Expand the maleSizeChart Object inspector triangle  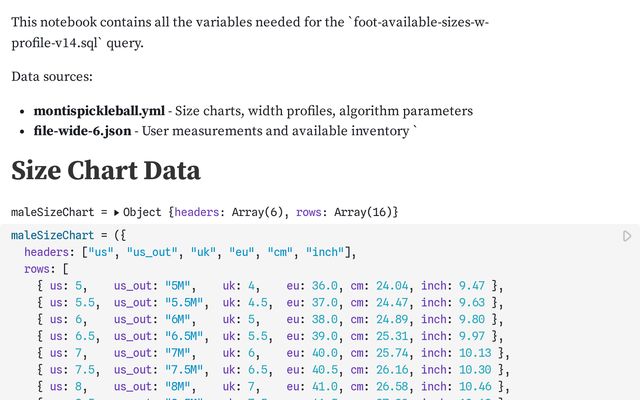pos(117,212)
